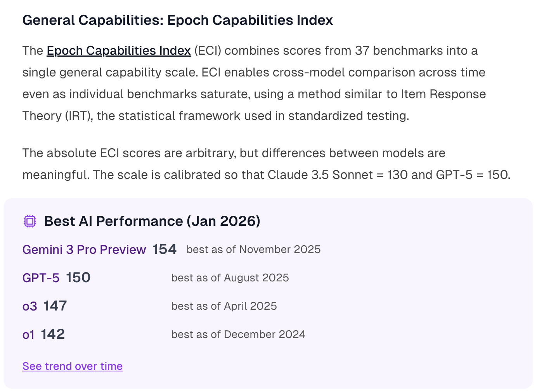
Task: Click the See trend over time link
Action: click(x=73, y=366)
